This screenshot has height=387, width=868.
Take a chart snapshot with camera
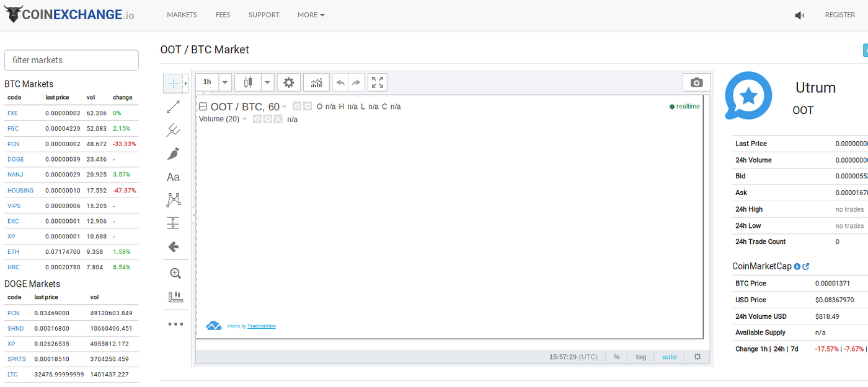[x=697, y=82]
